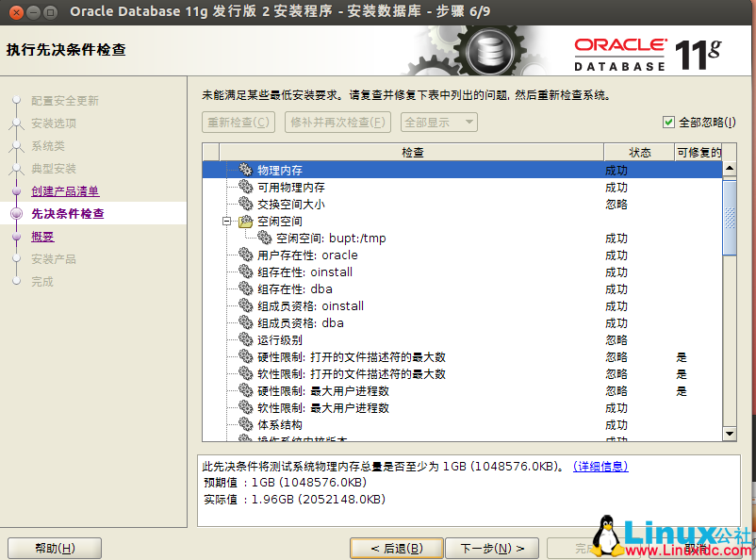Click 配置安全更新 step in sidebar

[x=65, y=101]
